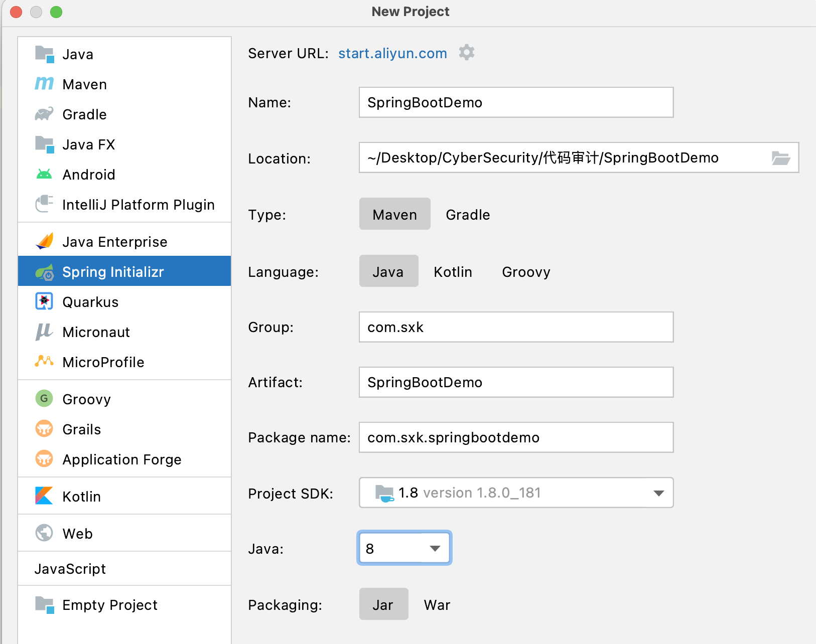
Task: Select the Maven project type icon in sidebar
Action: pos(44,84)
